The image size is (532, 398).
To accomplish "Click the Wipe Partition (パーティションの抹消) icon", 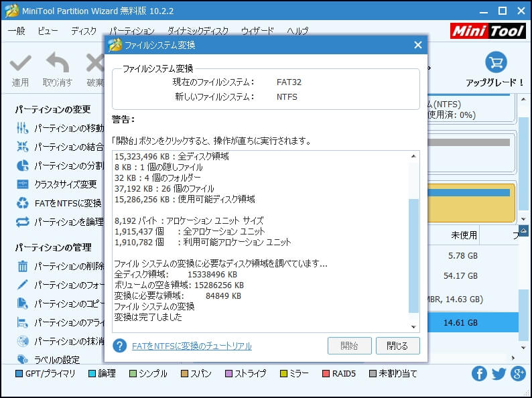I will point(22,341).
